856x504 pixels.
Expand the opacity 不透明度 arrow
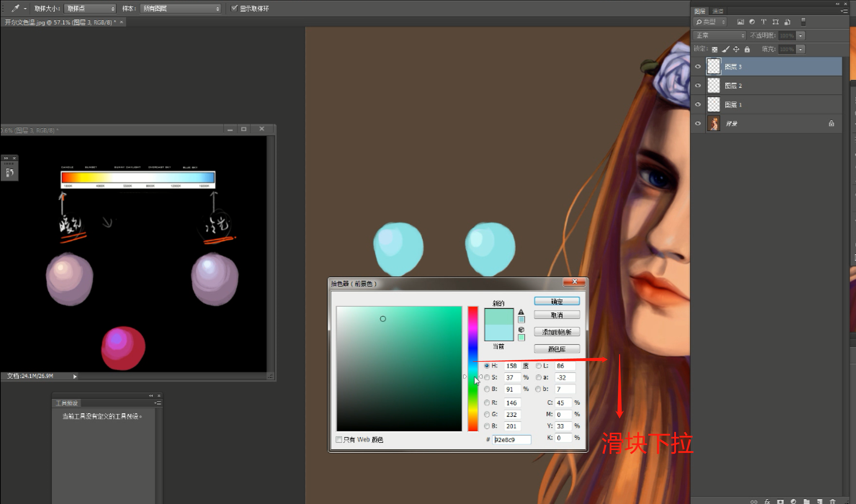801,36
